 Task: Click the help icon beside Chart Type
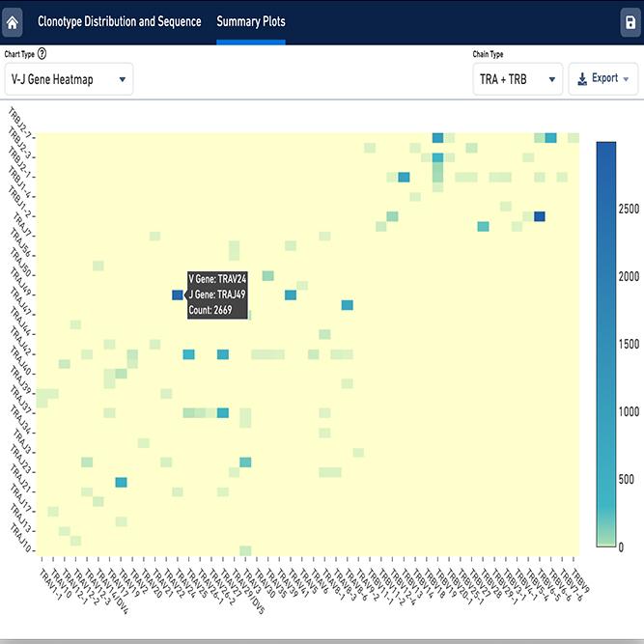coord(42,55)
